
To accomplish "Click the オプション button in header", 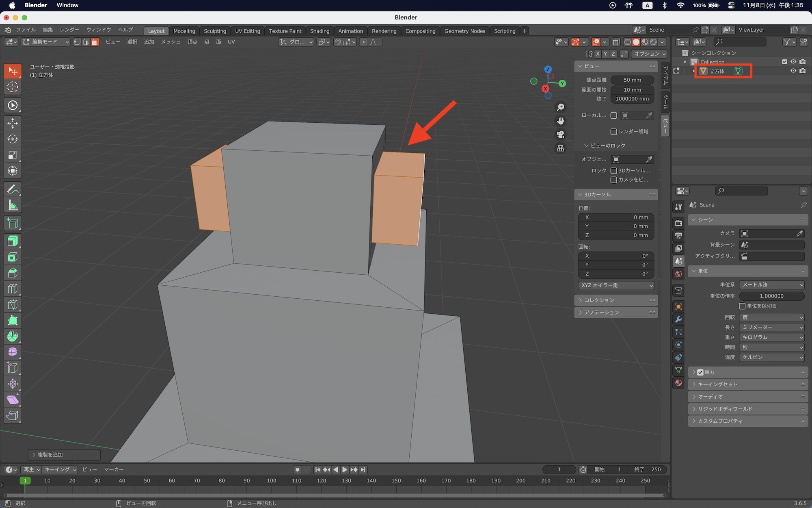I will pyautogui.click(x=650, y=54).
